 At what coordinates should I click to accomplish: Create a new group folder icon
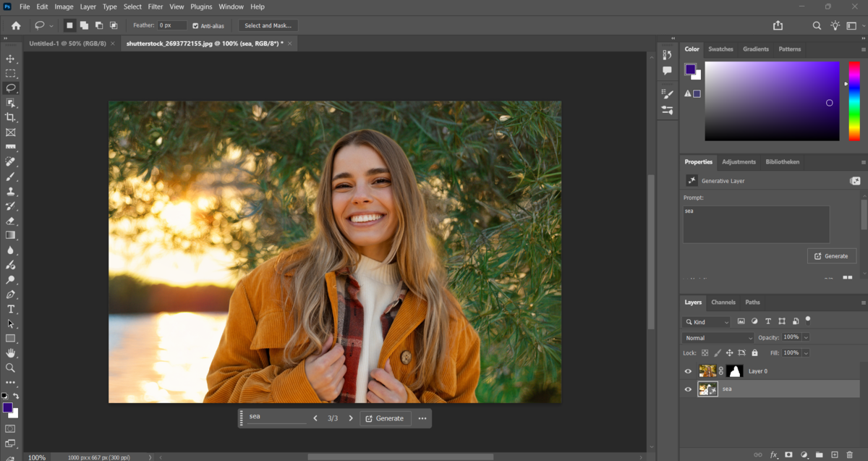point(820,454)
